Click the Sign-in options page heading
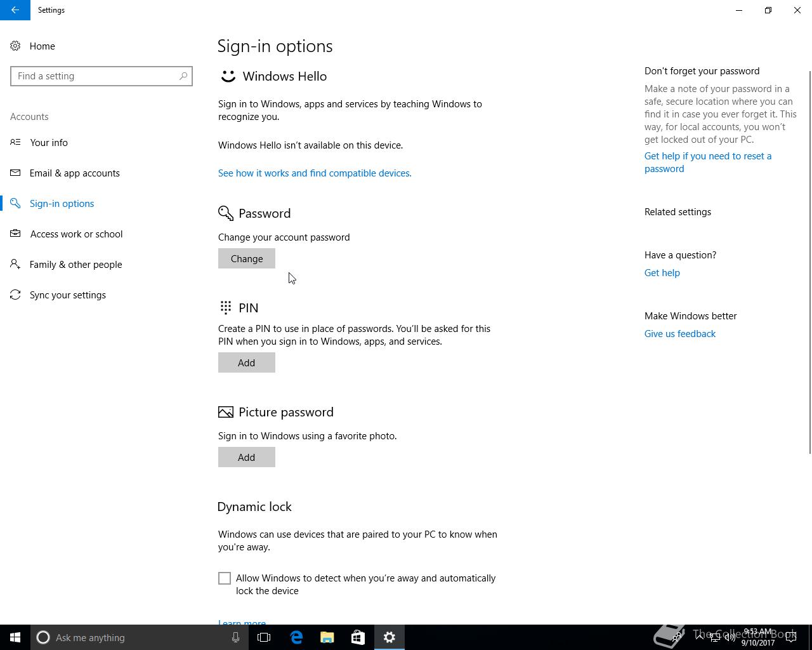 pos(275,46)
